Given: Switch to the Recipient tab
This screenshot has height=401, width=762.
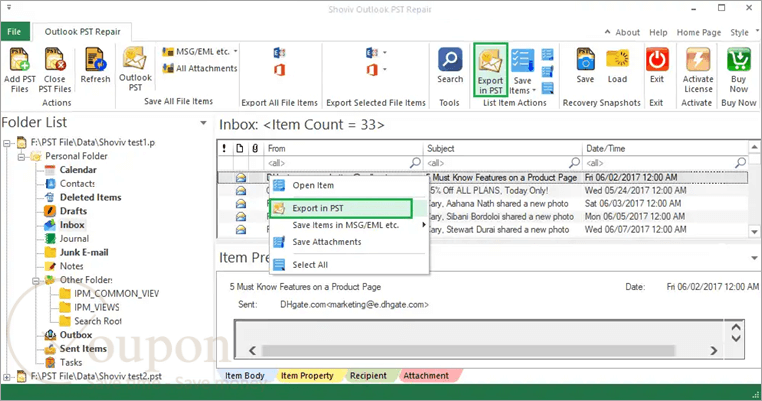Looking at the screenshot, I should pyautogui.click(x=368, y=376).
